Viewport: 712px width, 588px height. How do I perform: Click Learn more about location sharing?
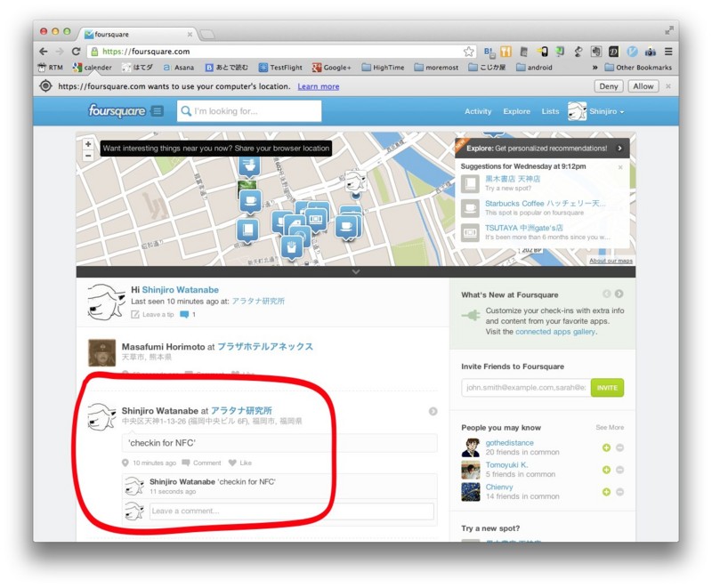[x=319, y=86]
